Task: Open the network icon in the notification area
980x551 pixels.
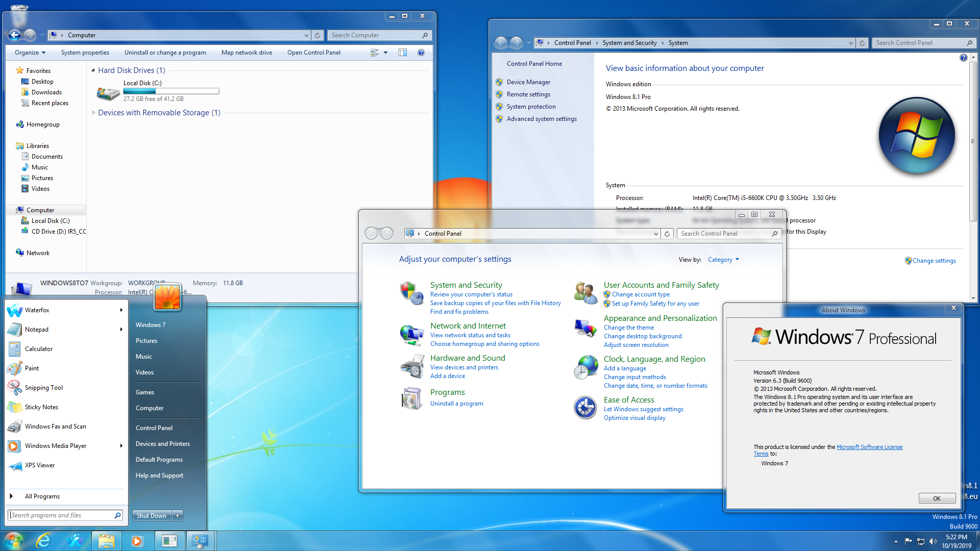Action: point(921,541)
